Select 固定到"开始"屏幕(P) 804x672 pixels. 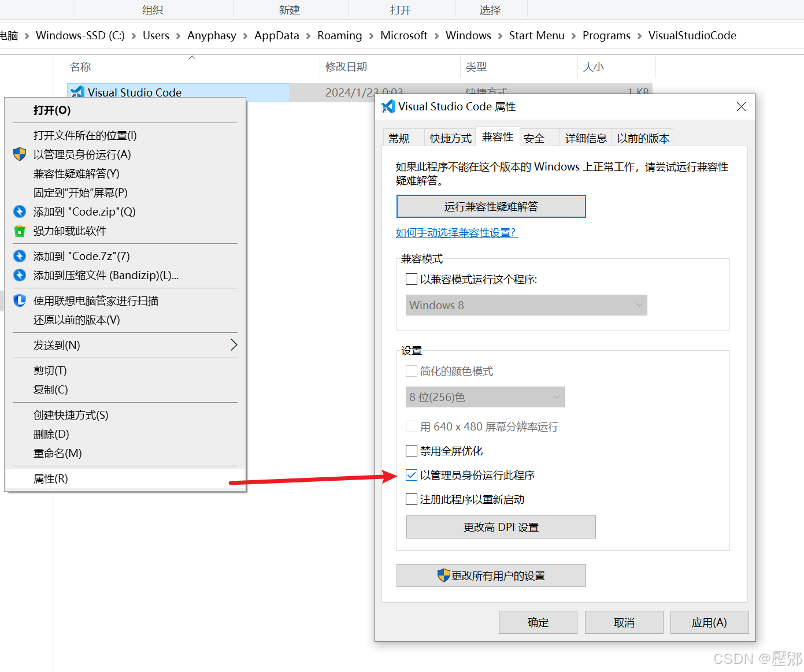[x=125, y=192]
